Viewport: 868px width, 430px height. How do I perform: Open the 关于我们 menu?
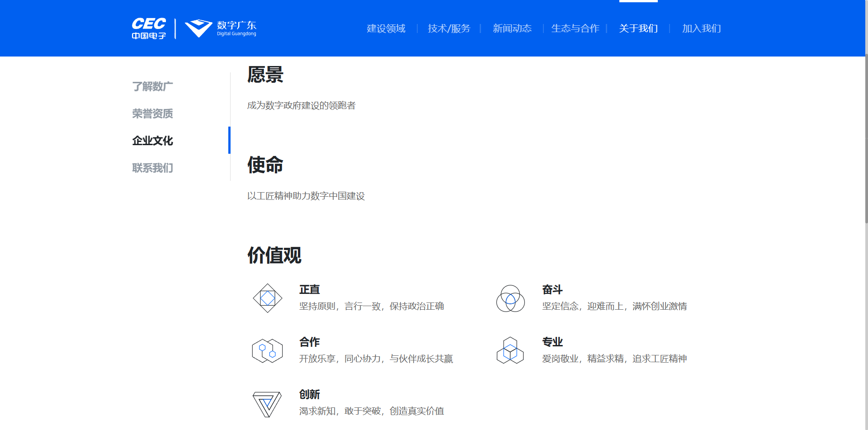point(638,28)
